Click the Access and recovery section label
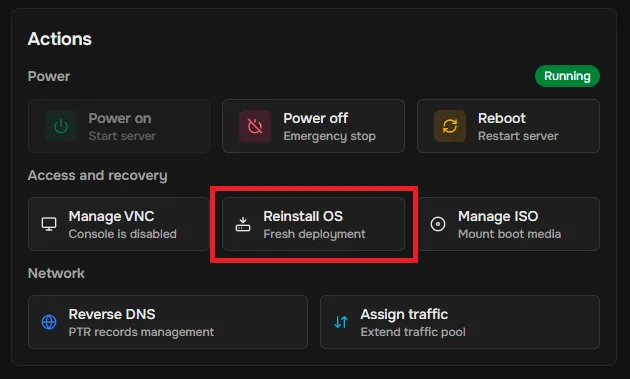The image size is (630, 379). pyautogui.click(x=98, y=176)
